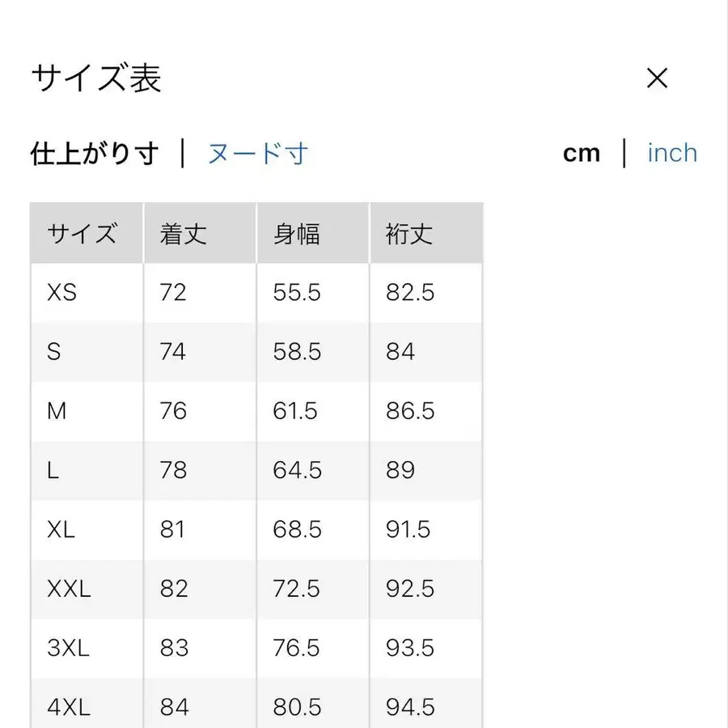Select the M size row label
Viewport: 728px width, 728px height.
[x=56, y=411]
